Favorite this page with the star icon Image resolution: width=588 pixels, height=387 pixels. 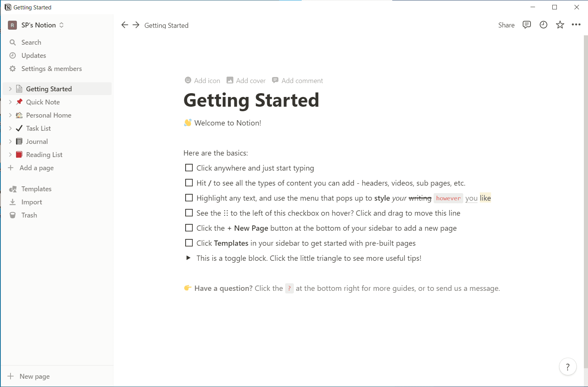click(560, 25)
